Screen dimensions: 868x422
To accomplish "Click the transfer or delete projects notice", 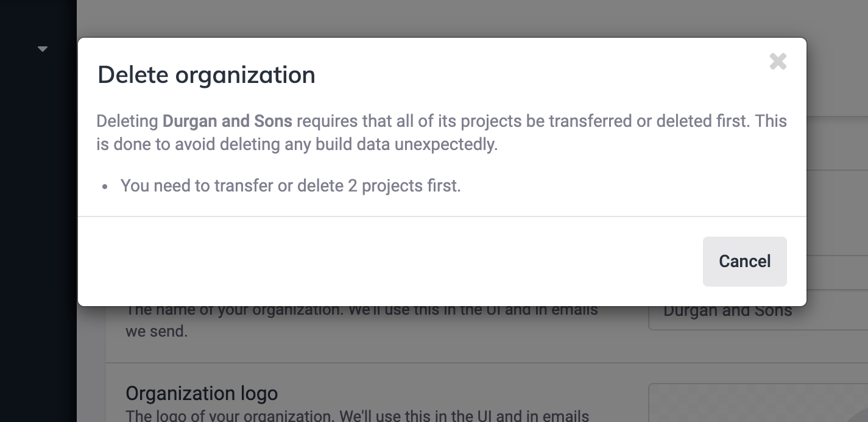I will pyautogui.click(x=291, y=185).
